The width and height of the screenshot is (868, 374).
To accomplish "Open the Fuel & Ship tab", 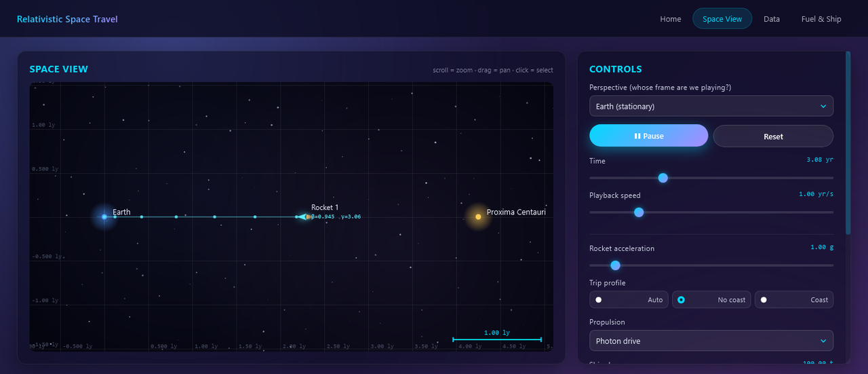I will tap(821, 19).
